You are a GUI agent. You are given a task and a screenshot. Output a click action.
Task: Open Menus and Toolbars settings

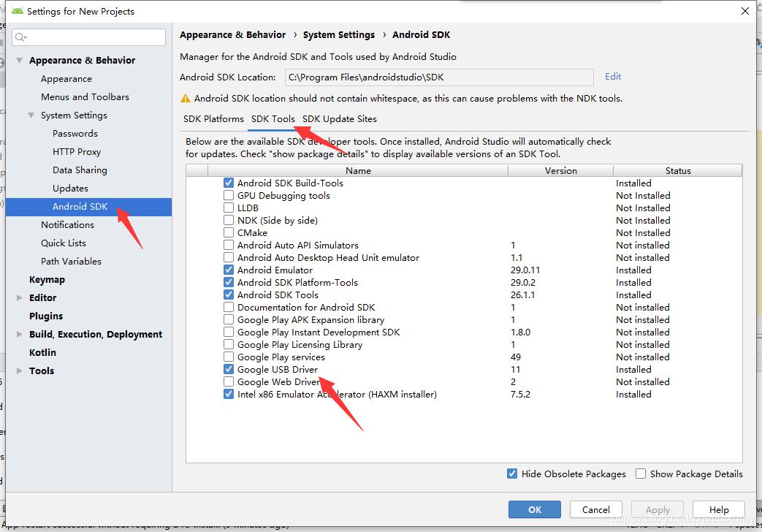85,96
